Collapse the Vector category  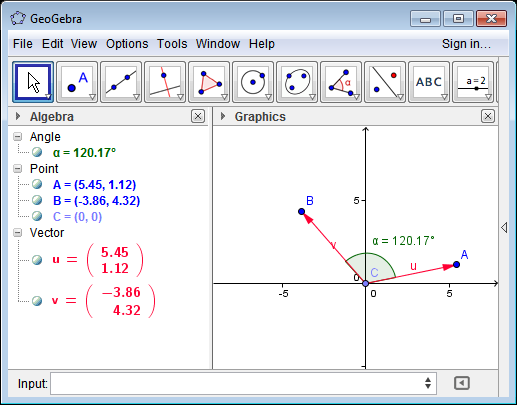click(x=18, y=233)
